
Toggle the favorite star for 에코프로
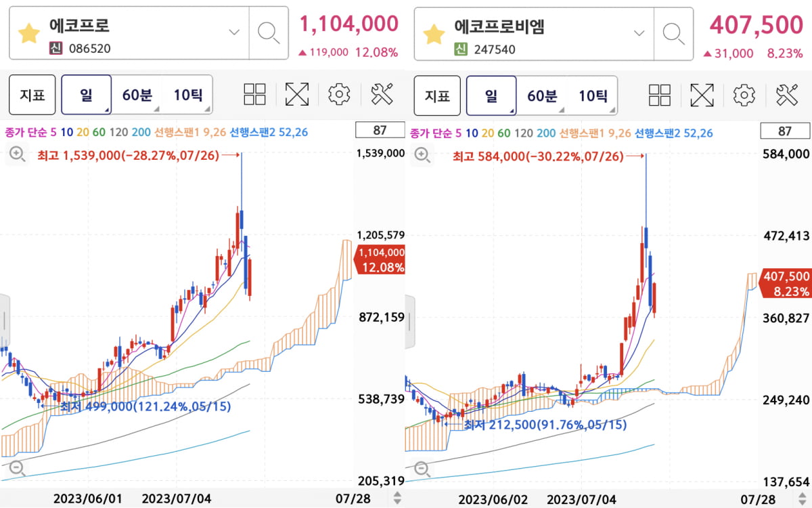tap(28, 33)
